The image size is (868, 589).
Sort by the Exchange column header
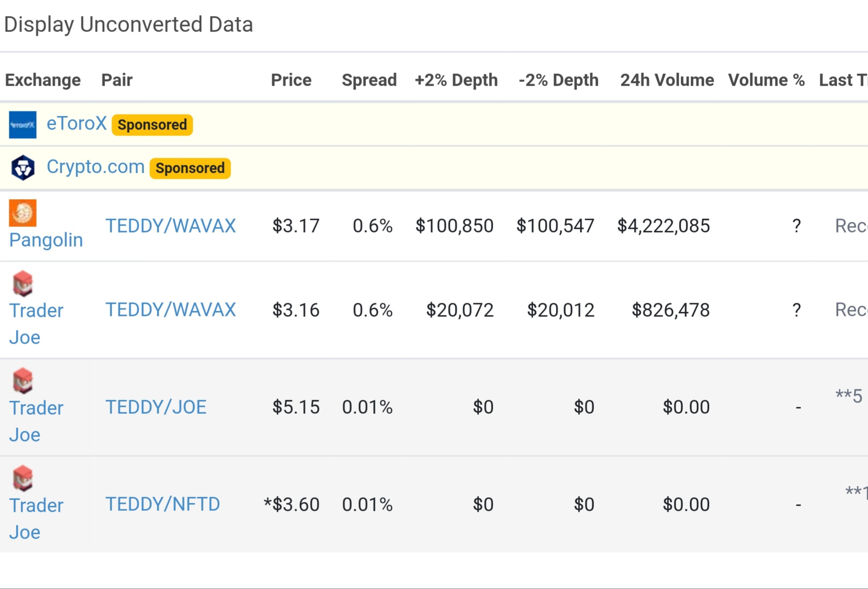[43, 80]
